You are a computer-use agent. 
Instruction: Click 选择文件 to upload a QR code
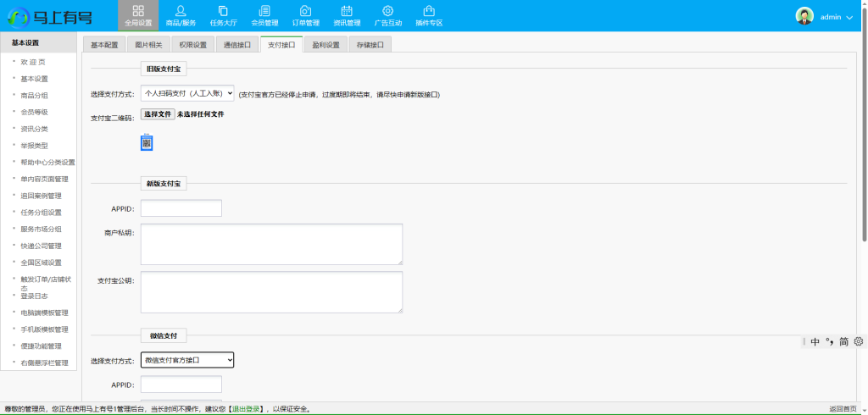tap(158, 113)
